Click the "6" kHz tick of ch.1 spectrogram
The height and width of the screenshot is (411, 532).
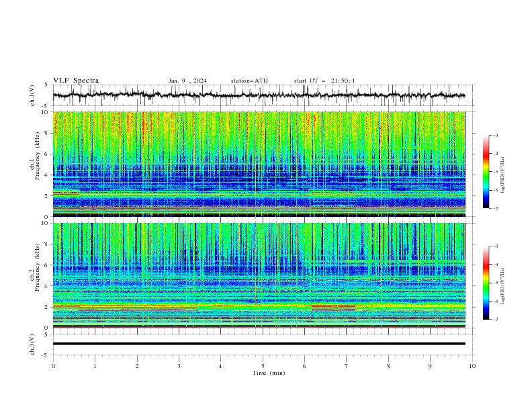(x=47, y=154)
